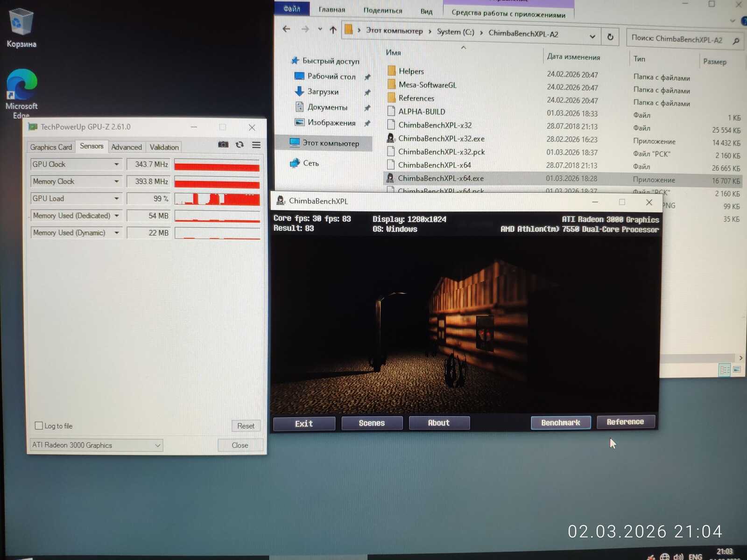747x560 pixels.
Task: Open the volume control in system tray
Action: [x=678, y=557]
